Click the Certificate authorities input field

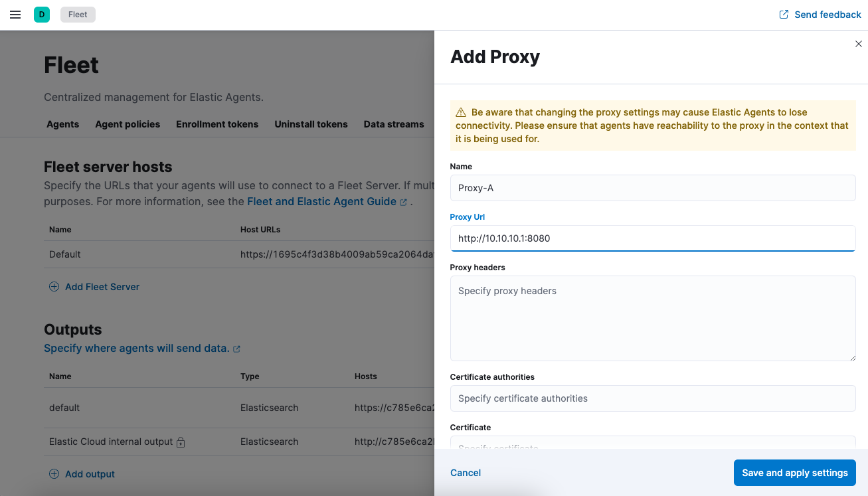653,398
